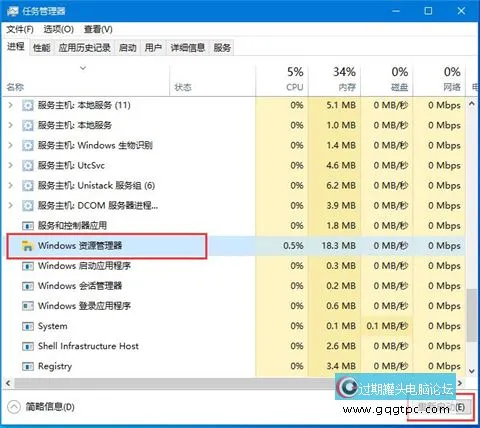The width and height of the screenshot is (480, 428).
Task: Click the vertical scrollbar thumb
Action: coord(472,315)
